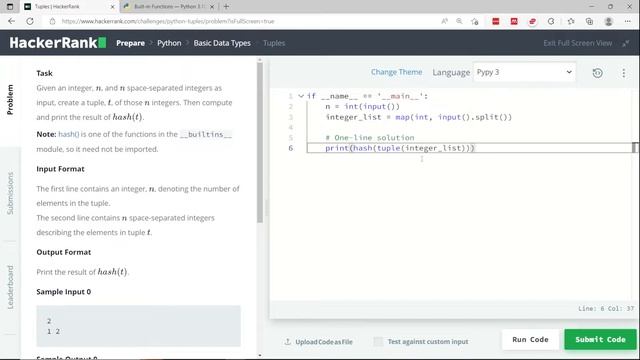
Task: Select the Leaderboard side tab
Action: click(x=10, y=287)
